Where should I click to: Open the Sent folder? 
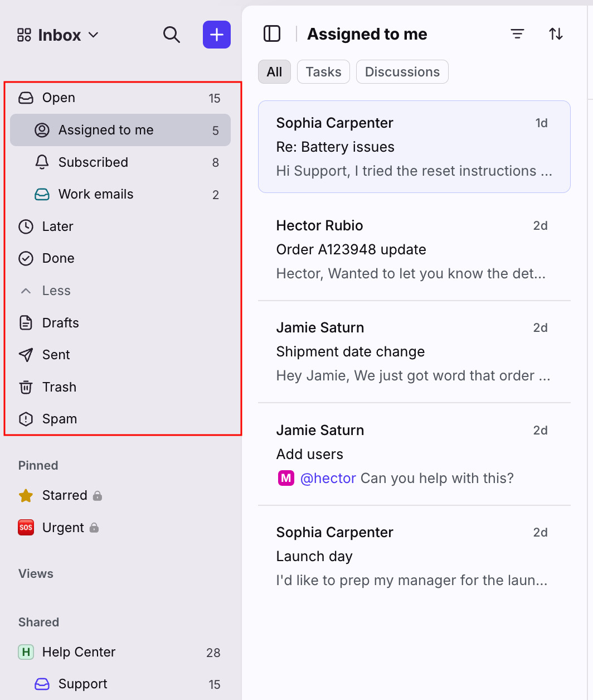point(120,355)
